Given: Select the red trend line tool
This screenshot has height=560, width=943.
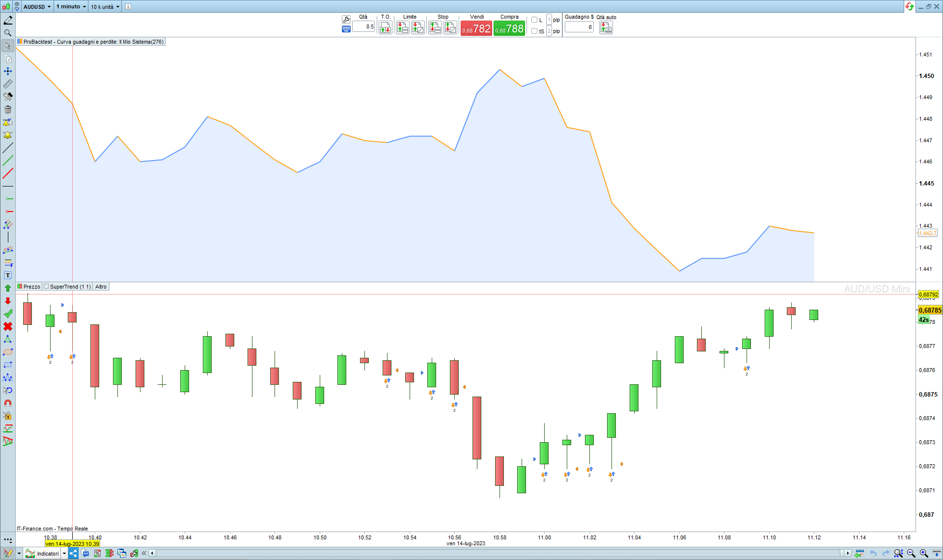Looking at the screenshot, I should [x=8, y=173].
